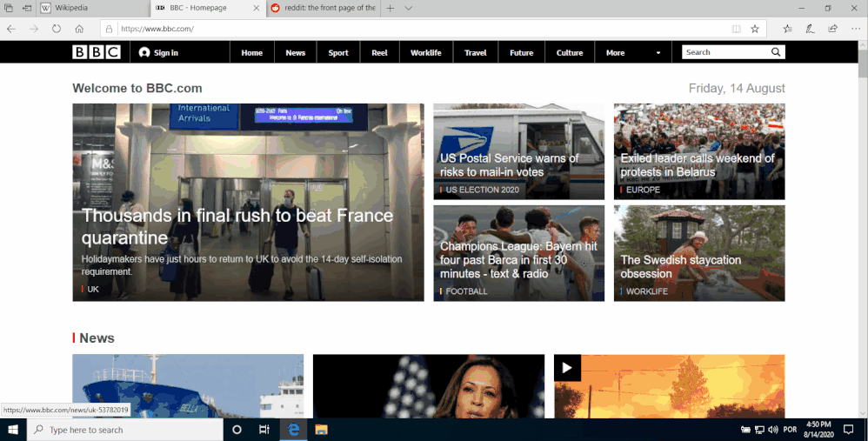Screen dimensions: 868x441
Task: Open a new tab with plus
Action: [391, 8]
